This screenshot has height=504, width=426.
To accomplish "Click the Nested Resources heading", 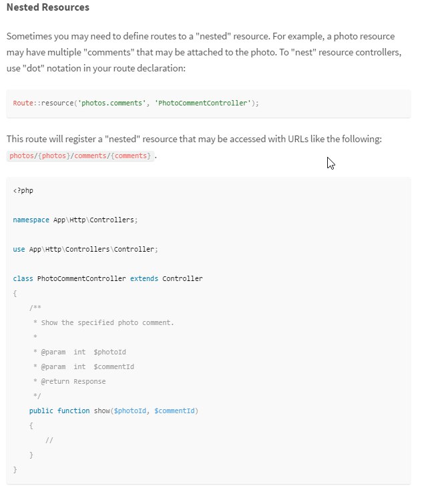I will point(48,7).
